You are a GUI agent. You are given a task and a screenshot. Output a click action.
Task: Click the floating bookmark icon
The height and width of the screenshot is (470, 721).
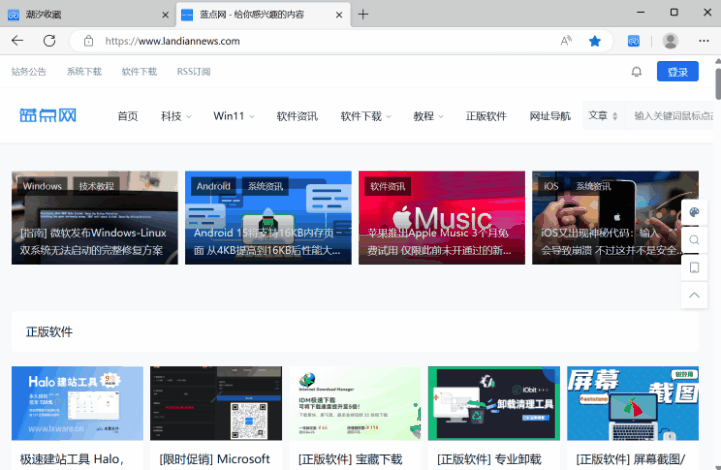tap(694, 267)
